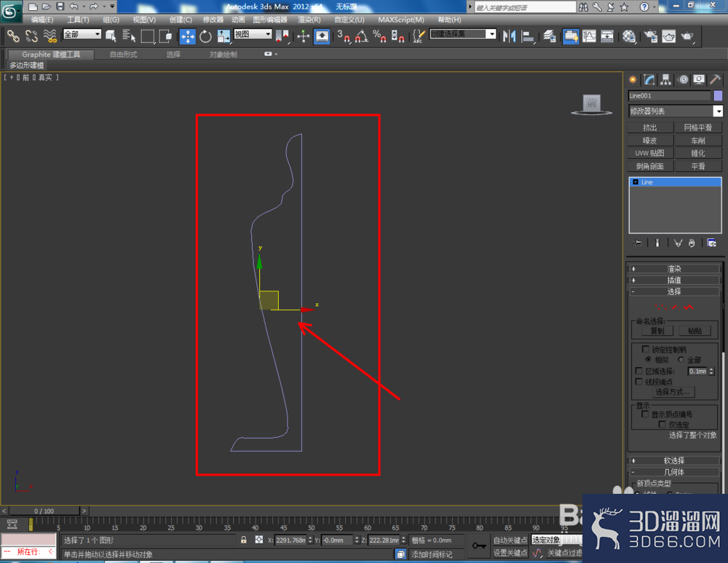Choose the Rectangular Selection Region tool
Screen dimensions: 728x563
(x=148, y=36)
